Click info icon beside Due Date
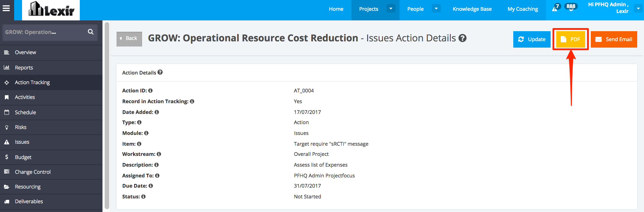The width and height of the screenshot is (644, 212). (x=151, y=186)
